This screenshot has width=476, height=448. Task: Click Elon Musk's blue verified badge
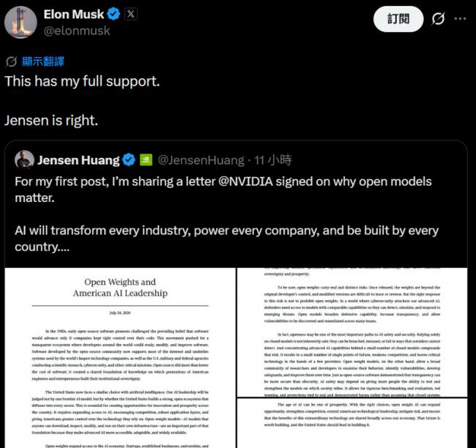(x=114, y=14)
